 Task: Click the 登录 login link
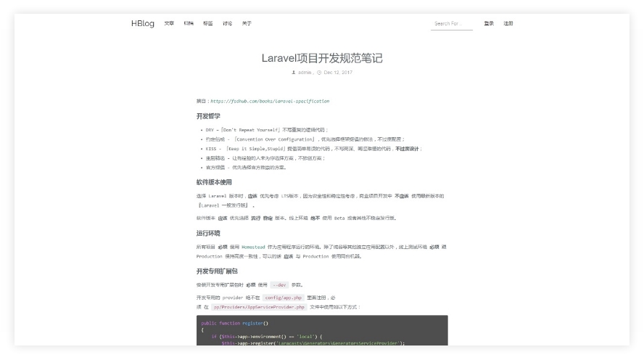click(x=489, y=23)
